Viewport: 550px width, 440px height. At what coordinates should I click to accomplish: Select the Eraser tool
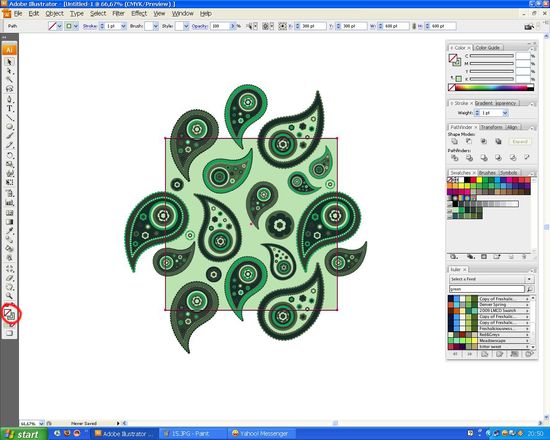pos(9,278)
